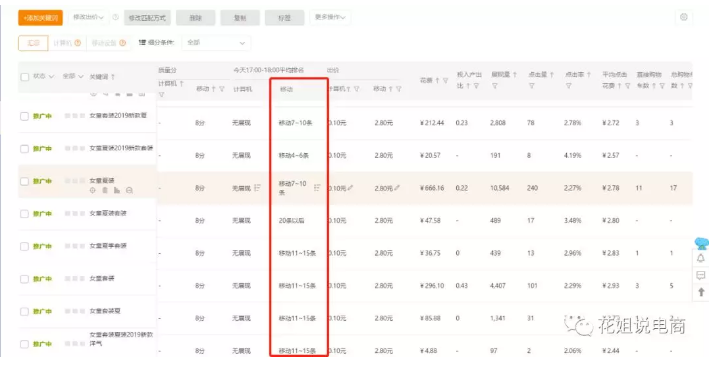728x376 pixels.
Task: Open the notification bell on right sidebar
Action: click(x=701, y=258)
